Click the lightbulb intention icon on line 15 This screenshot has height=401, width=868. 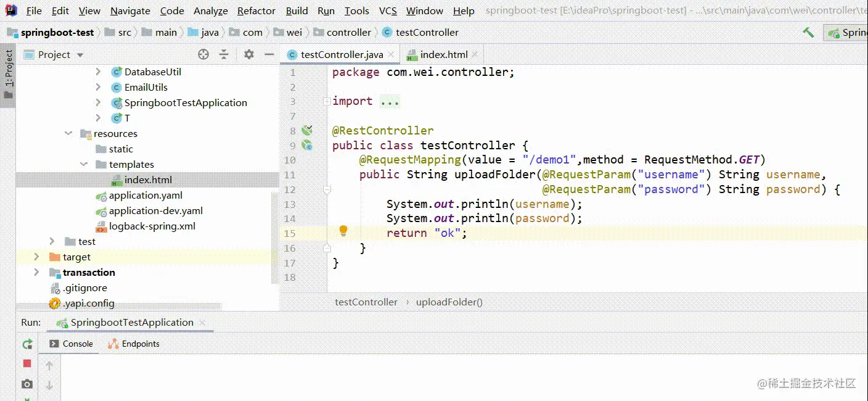click(343, 231)
